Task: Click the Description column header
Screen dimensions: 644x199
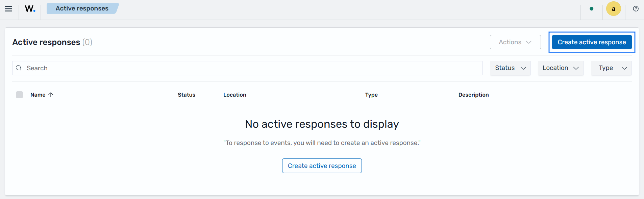Action: pyautogui.click(x=473, y=95)
